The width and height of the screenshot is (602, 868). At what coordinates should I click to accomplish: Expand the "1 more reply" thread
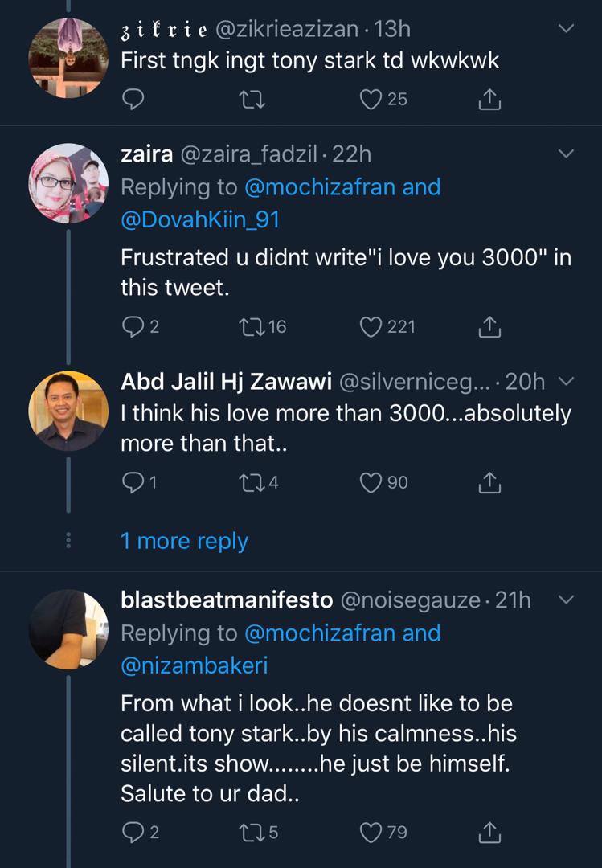[184, 541]
